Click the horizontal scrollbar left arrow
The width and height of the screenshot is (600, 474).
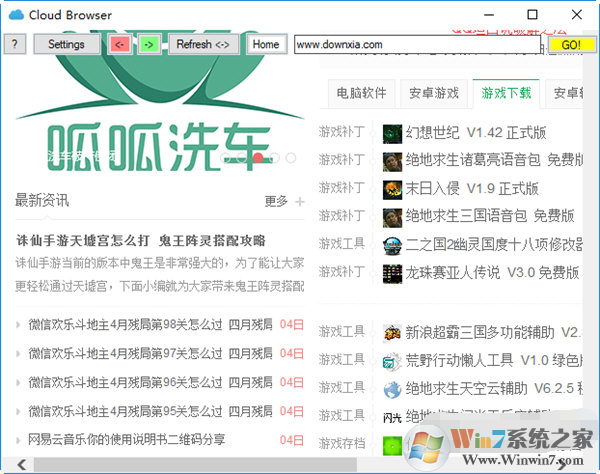22,465
